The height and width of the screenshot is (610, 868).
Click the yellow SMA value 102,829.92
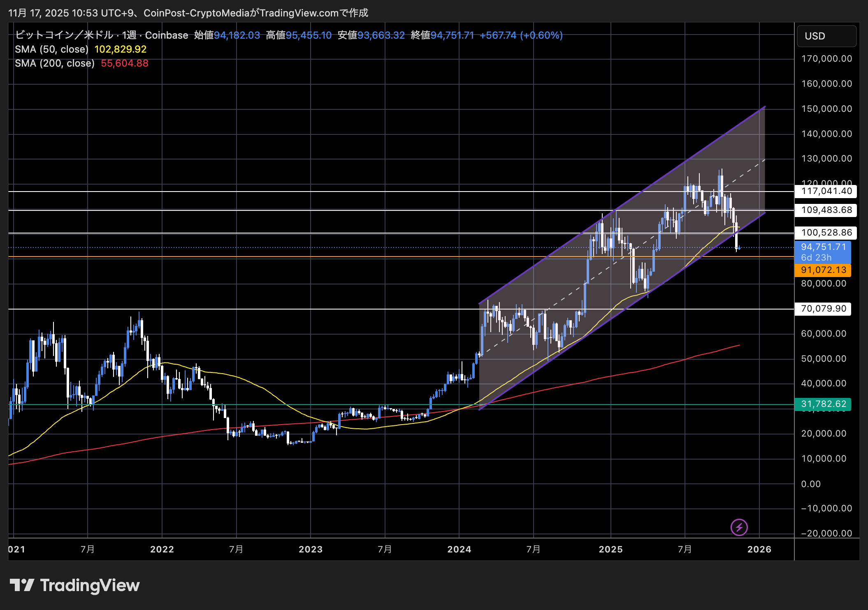(121, 49)
